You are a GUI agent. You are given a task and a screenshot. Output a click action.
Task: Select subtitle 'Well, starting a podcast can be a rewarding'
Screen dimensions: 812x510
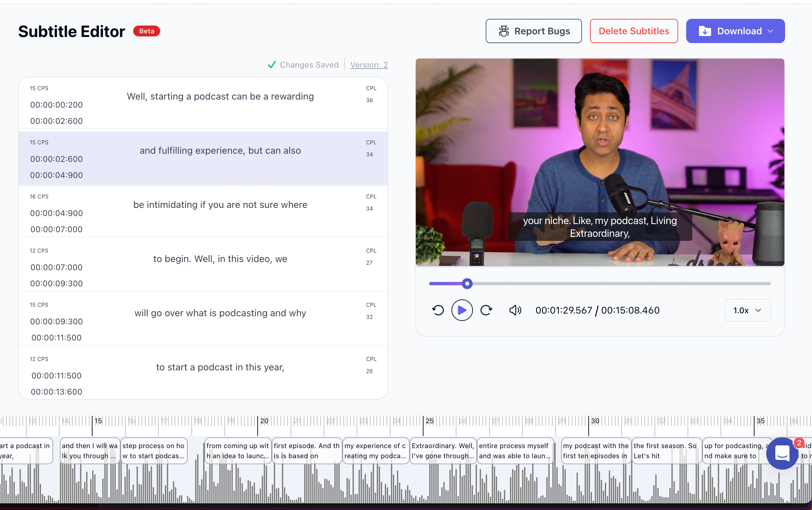[x=220, y=97]
